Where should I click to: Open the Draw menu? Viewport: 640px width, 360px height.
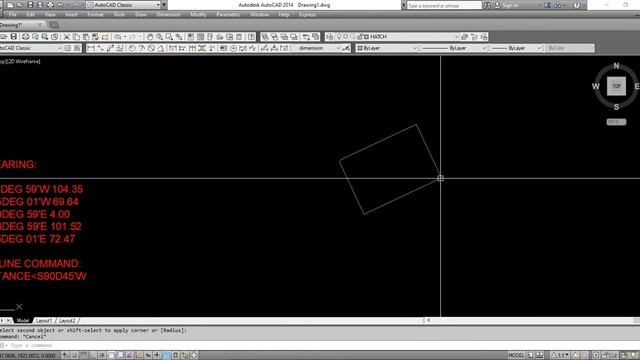point(141,15)
